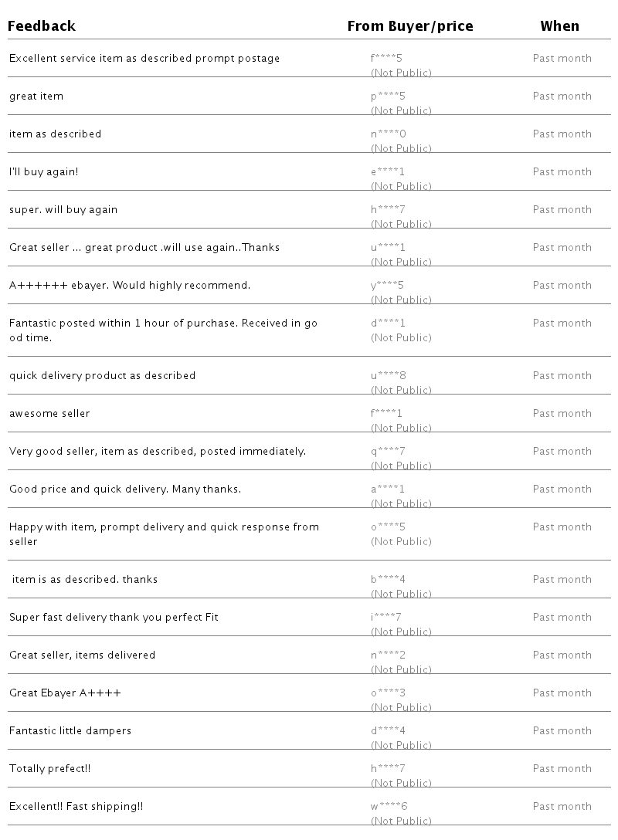Click the "awesome seller" feedback comment
Viewport: 618px width, 840px height.
(49, 413)
